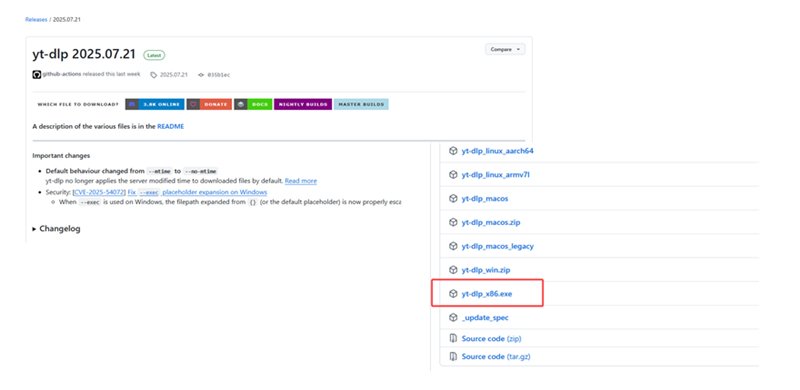Follow the Read more link
This screenshot has height=390, width=800.
(x=301, y=181)
